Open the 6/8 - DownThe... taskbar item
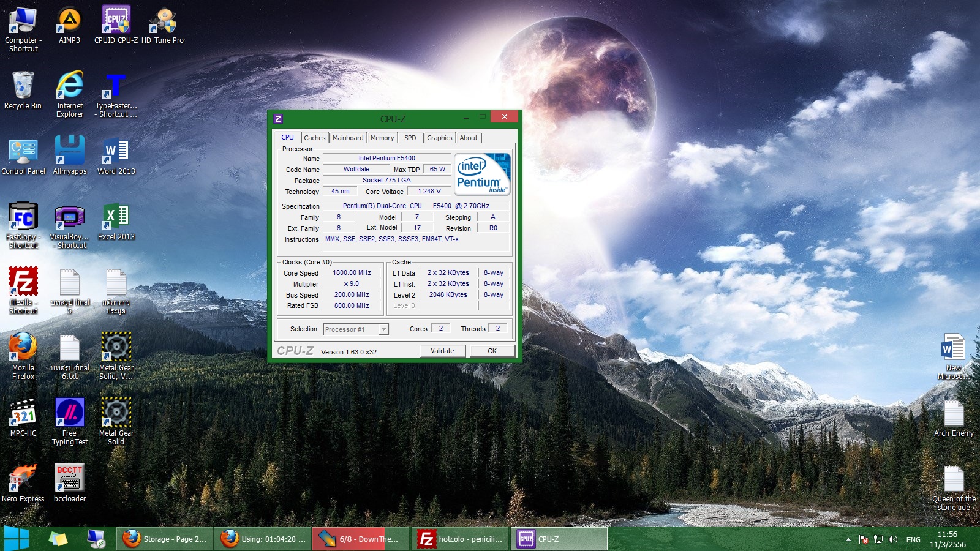Image resolution: width=980 pixels, height=551 pixels. pos(361,539)
